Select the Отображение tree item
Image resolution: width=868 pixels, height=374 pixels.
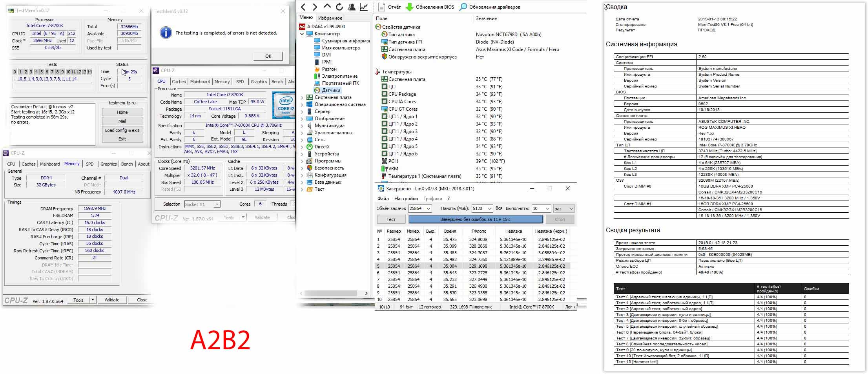tap(325, 119)
